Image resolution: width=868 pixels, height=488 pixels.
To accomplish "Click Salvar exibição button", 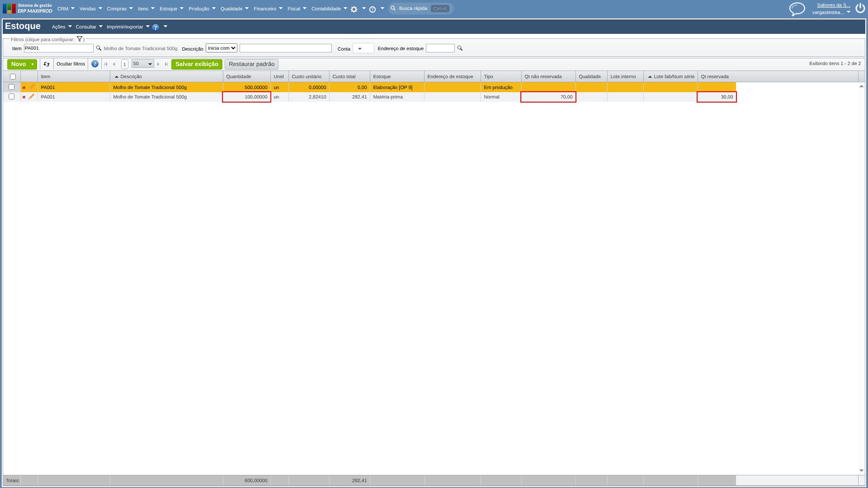I will click(x=197, y=64).
